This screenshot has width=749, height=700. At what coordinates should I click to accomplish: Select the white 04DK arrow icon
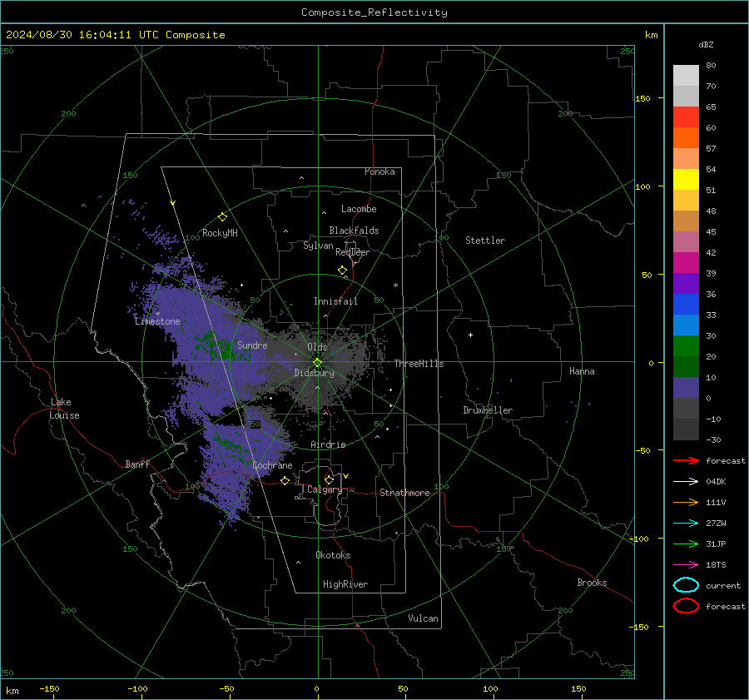tap(686, 481)
